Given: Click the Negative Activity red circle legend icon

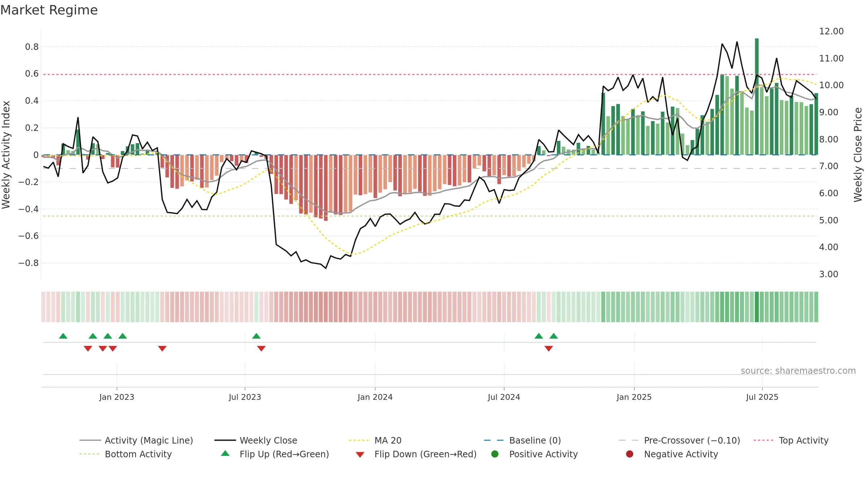Looking at the screenshot, I should point(630,454).
